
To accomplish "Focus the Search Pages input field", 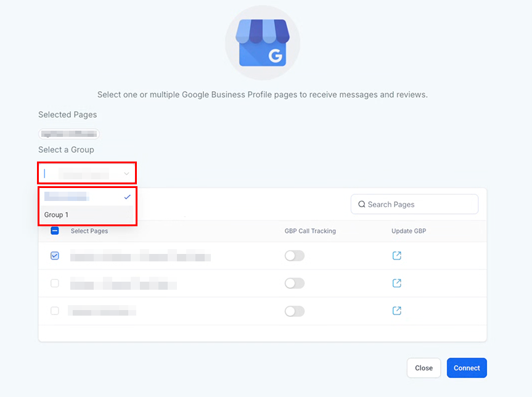I will 414,204.
